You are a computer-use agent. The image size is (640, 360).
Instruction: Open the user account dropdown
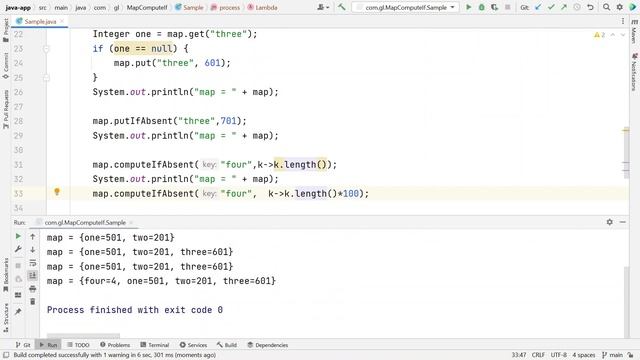(x=323, y=7)
